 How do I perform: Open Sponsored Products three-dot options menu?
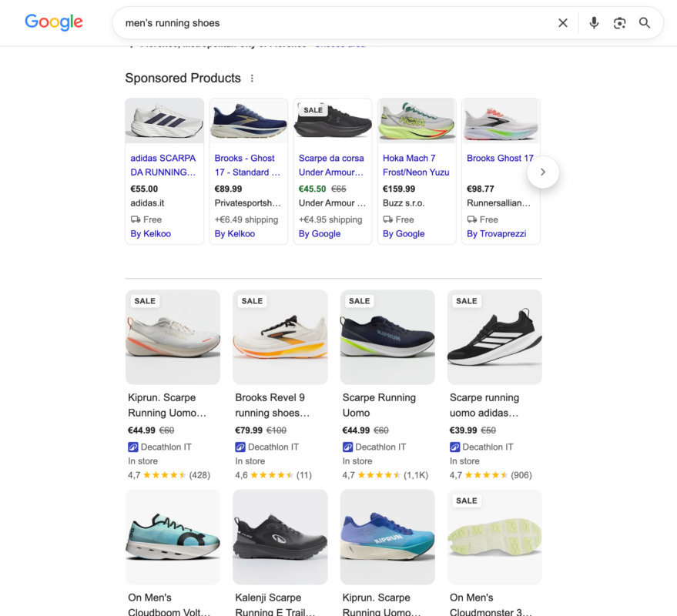(252, 78)
